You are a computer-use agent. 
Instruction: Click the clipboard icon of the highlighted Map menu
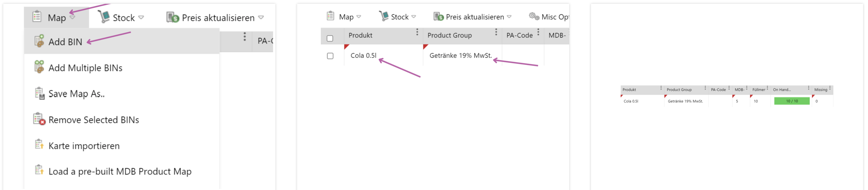click(x=37, y=17)
